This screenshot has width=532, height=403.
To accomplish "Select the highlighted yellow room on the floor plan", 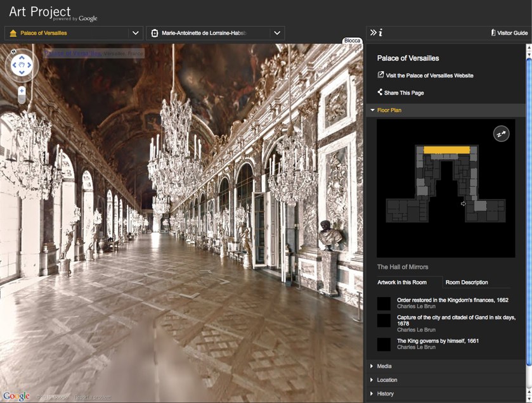I will (x=446, y=150).
